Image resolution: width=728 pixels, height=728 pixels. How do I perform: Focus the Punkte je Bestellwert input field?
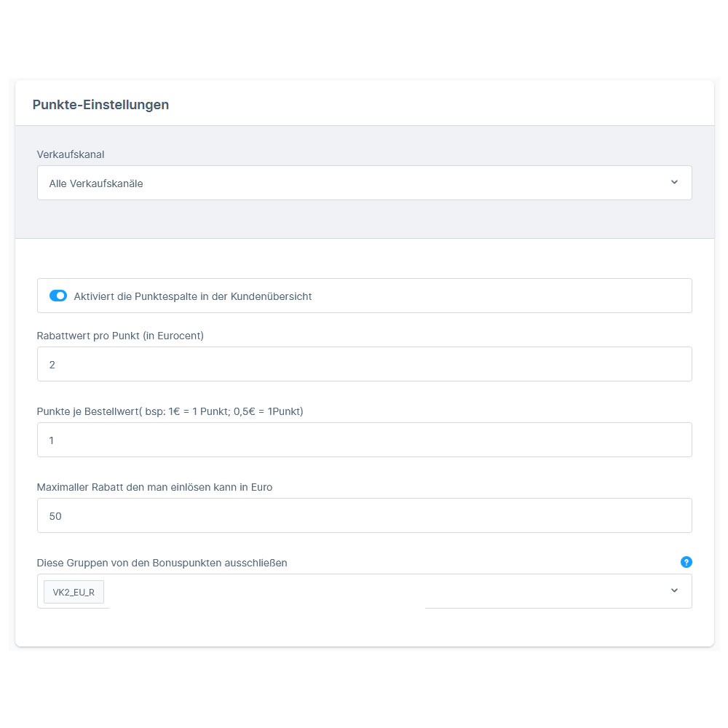tap(364, 440)
